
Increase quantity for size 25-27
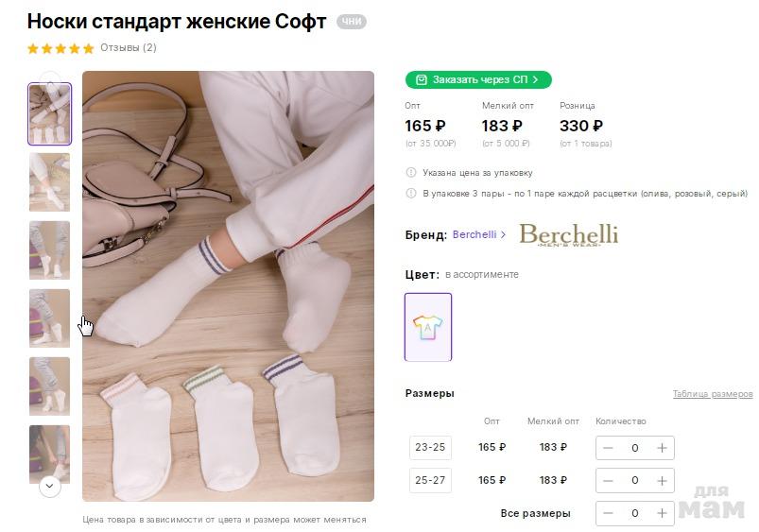[662, 480]
